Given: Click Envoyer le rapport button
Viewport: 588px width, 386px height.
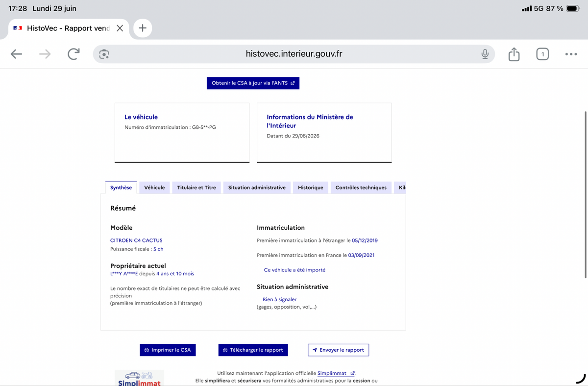Looking at the screenshot, I should [x=338, y=350].
